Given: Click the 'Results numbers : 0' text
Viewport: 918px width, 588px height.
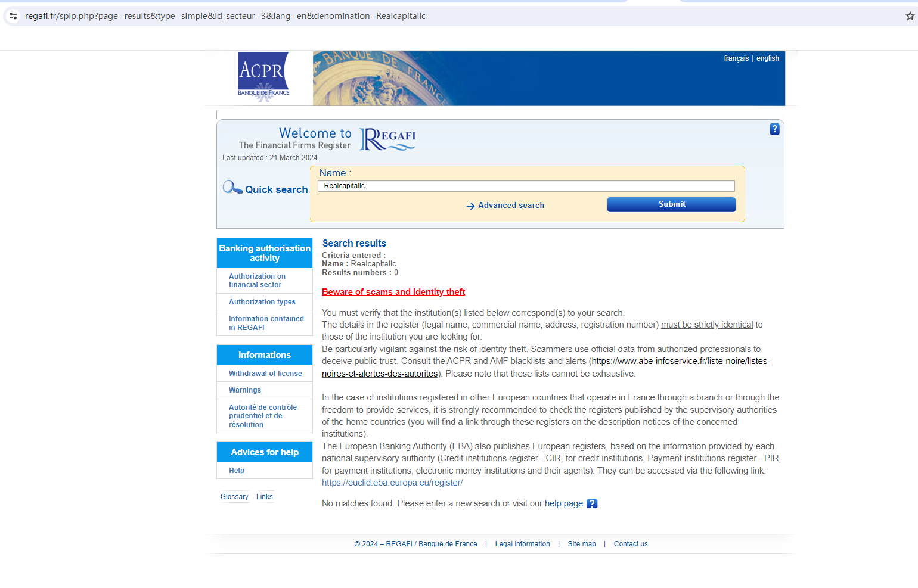Looking at the screenshot, I should pos(360,273).
